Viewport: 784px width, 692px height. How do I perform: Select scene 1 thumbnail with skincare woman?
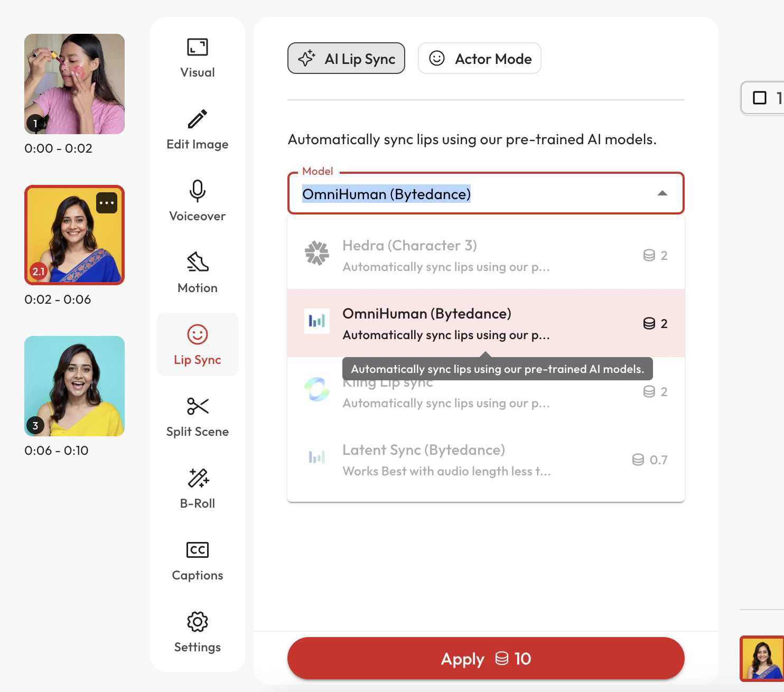[74, 84]
